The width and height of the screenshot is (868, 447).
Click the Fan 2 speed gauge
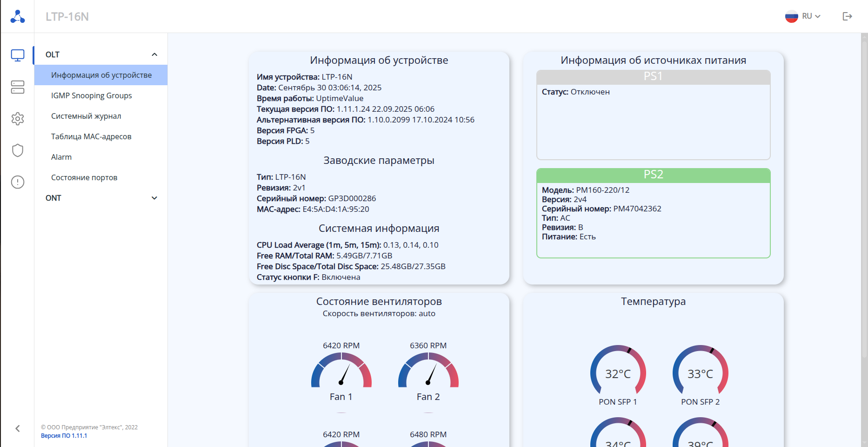tap(428, 370)
